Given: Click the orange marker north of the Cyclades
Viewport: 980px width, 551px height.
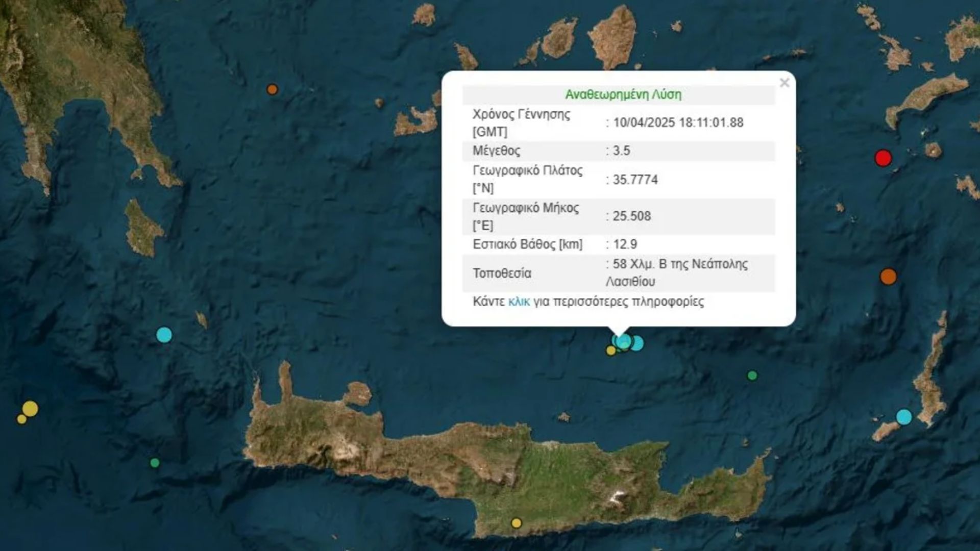Looking at the screenshot, I should 272,90.
